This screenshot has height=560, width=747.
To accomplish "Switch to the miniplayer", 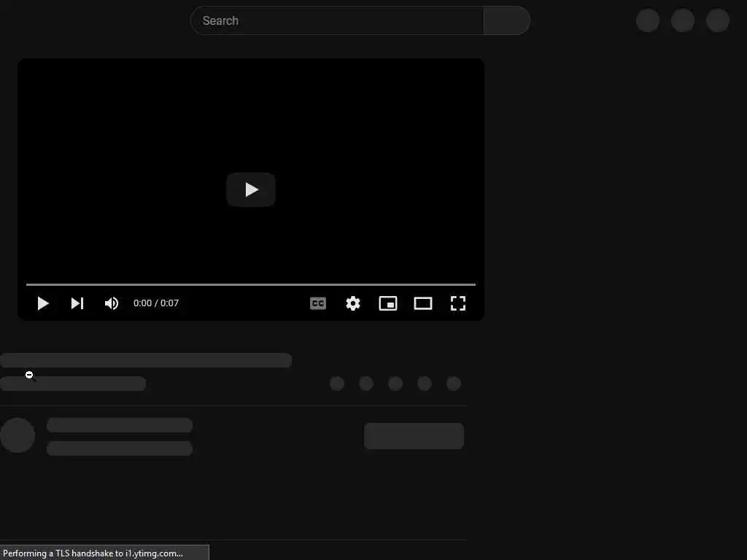I will point(388,303).
